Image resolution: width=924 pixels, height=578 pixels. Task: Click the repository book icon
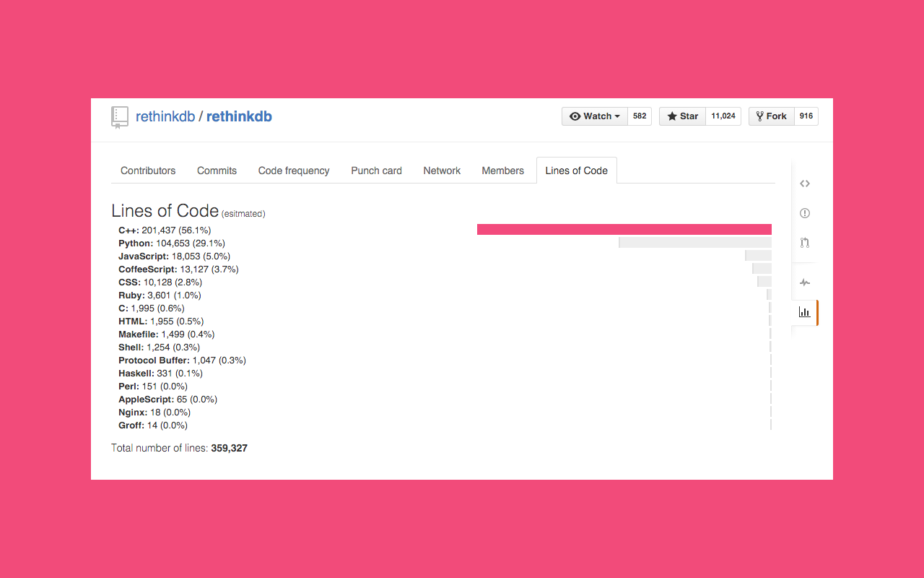tap(120, 117)
